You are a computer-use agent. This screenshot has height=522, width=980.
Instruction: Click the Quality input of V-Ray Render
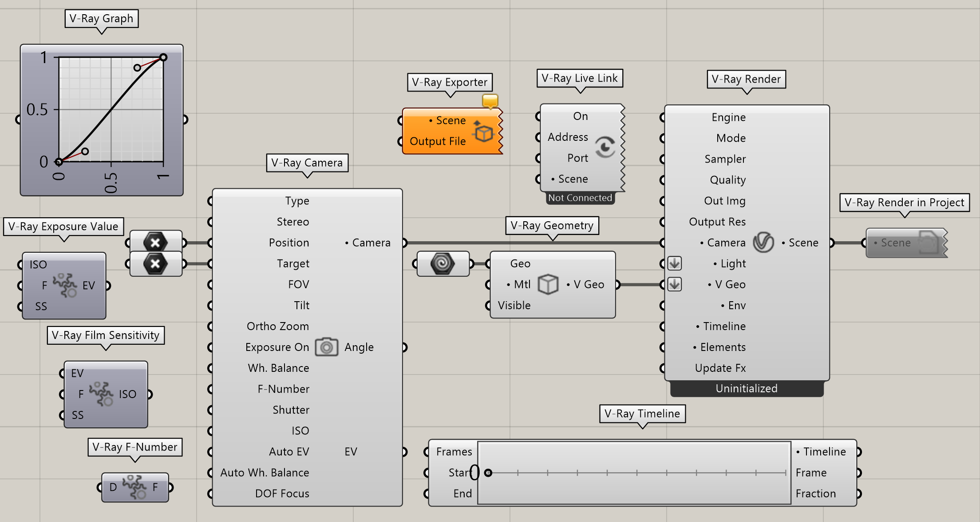728,180
